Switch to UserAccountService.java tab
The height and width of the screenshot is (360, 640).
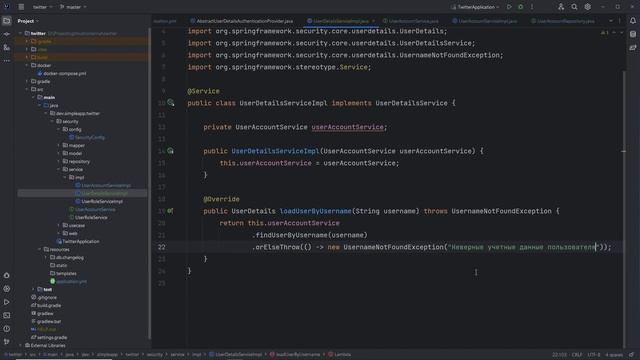(x=411, y=21)
